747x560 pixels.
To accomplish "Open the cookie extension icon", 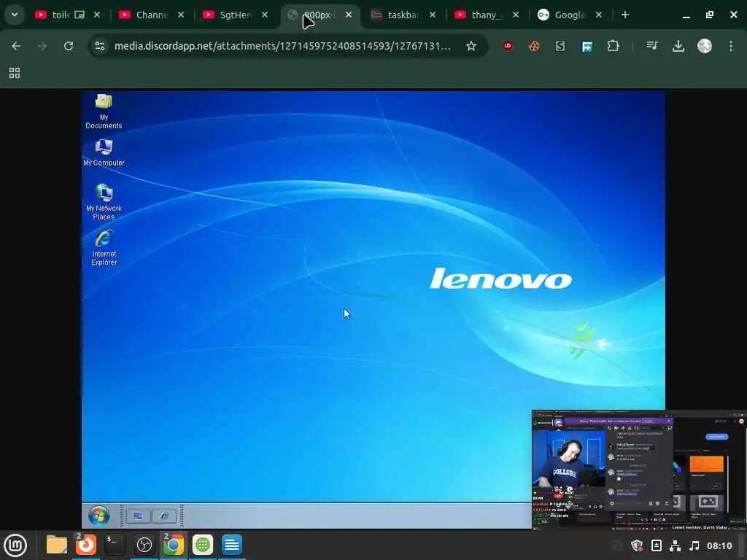I will tap(534, 46).
